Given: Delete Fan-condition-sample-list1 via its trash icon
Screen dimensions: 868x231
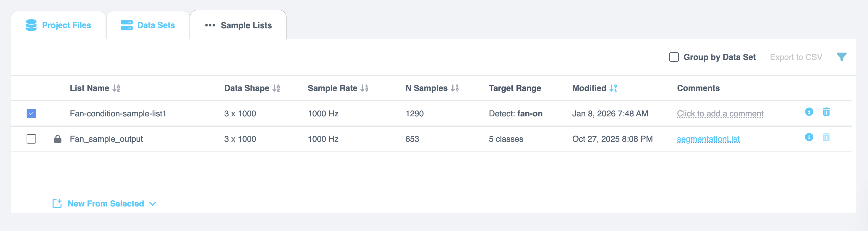Looking at the screenshot, I should [x=826, y=112].
